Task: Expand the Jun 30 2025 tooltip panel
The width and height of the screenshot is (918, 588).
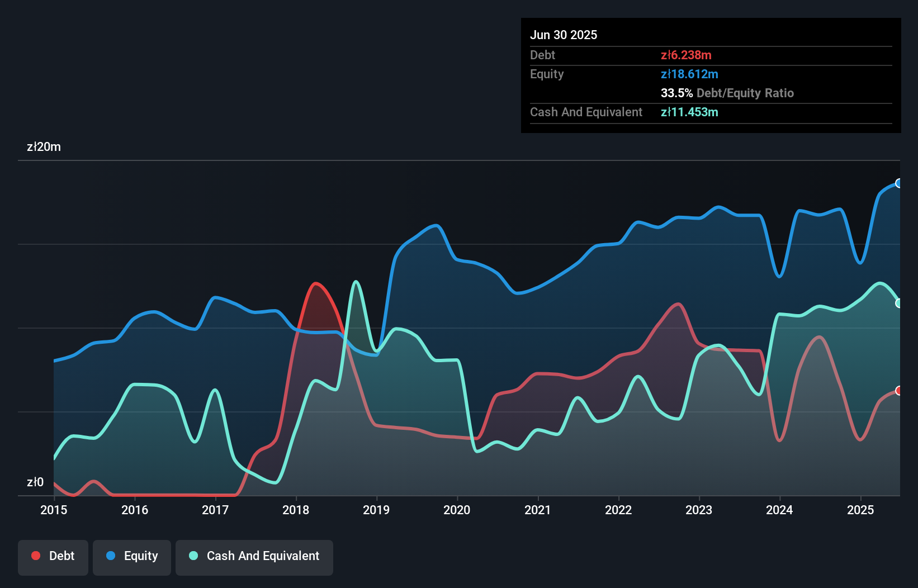Action: tap(710, 75)
